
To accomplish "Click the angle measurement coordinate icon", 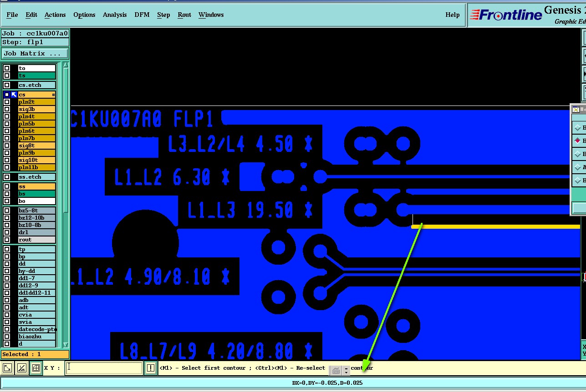I will [21, 368].
